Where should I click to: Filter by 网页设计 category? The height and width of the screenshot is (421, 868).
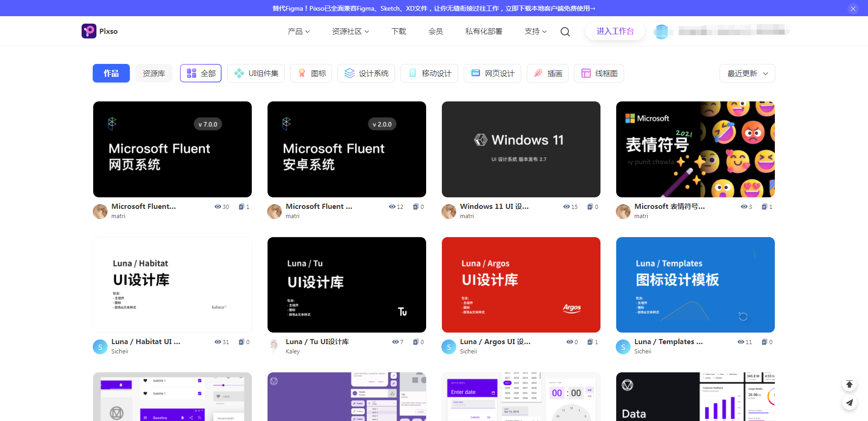(492, 73)
